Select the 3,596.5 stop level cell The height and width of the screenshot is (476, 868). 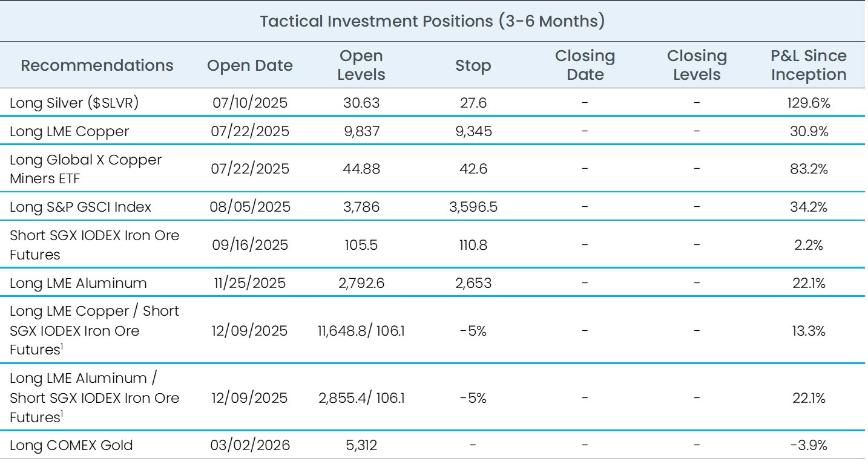(473, 207)
